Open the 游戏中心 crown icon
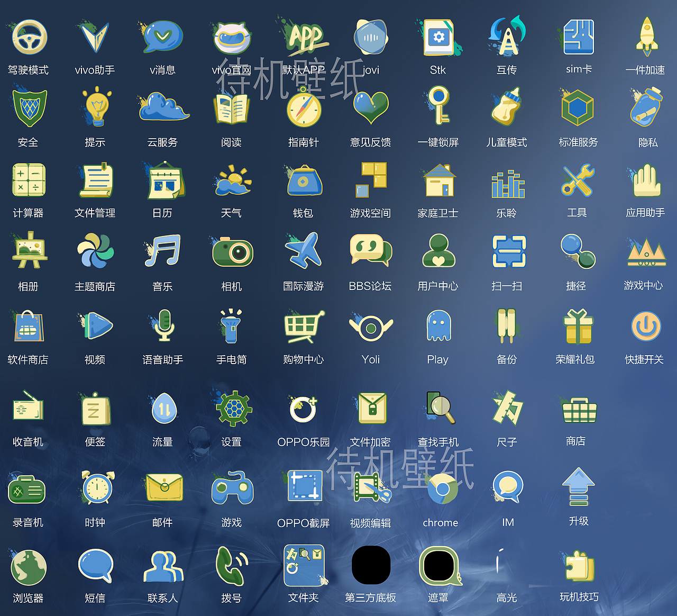677x616 pixels. [646, 252]
